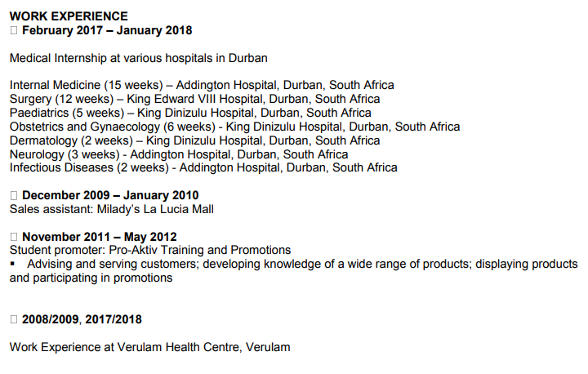Click the box glyph before November 2011
The width and height of the screenshot is (588, 374).
click(x=14, y=237)
